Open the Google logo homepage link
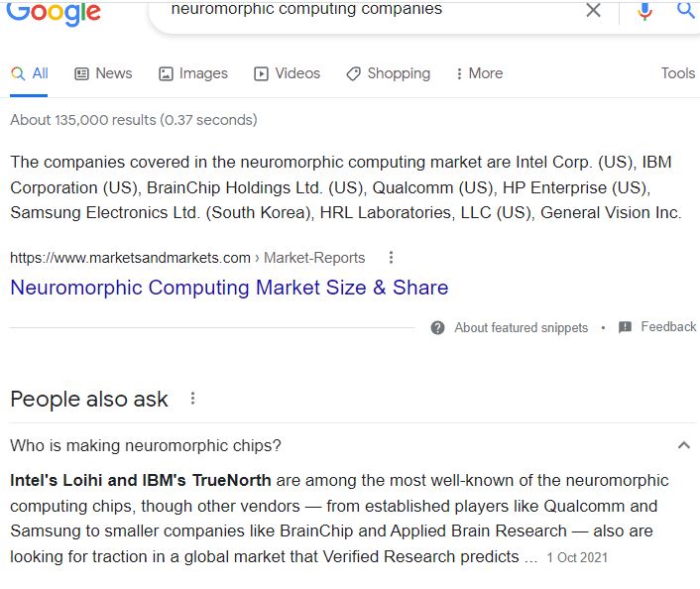 (54, 13)
